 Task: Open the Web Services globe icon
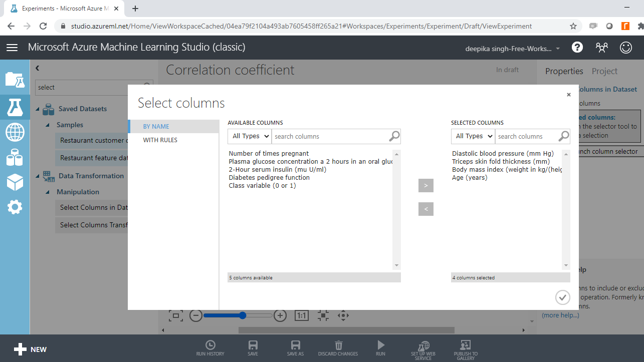coord(15,132)
